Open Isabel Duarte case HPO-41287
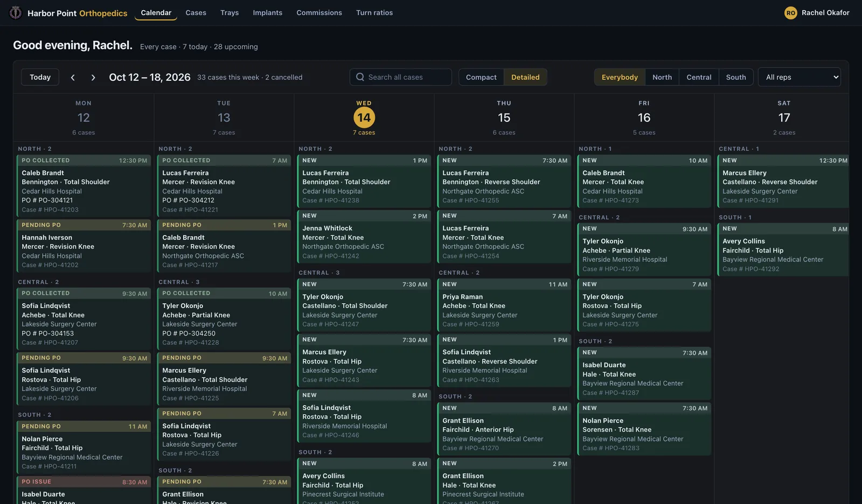The image size is (862, 504). (x=644, y=373)
